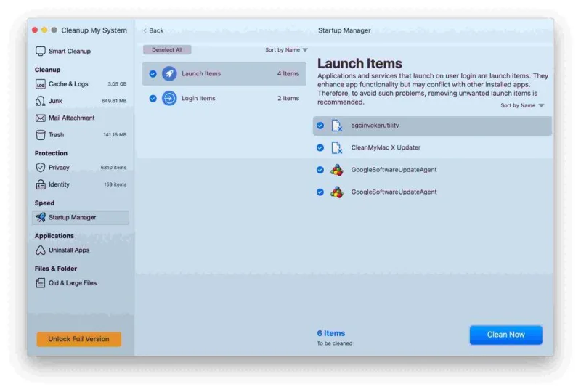Select Startup Manager in the sidebar
This screenshot has height=392, width=581.
pos(72,217)
